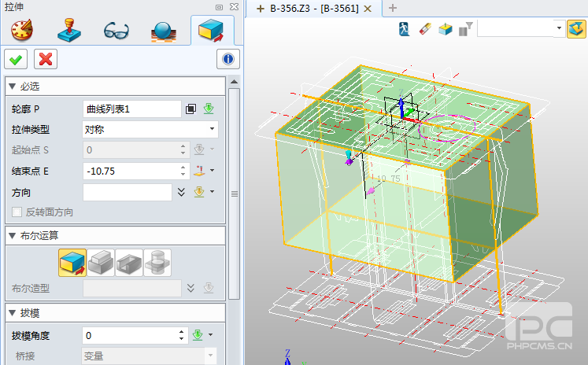Enable the 反转面方向 checkbox
The width and height of the screenshot is (588, 365).
click(17, 212)
